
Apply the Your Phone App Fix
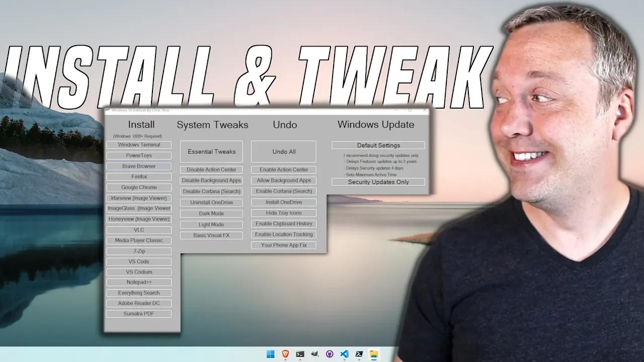click(283, 245)
